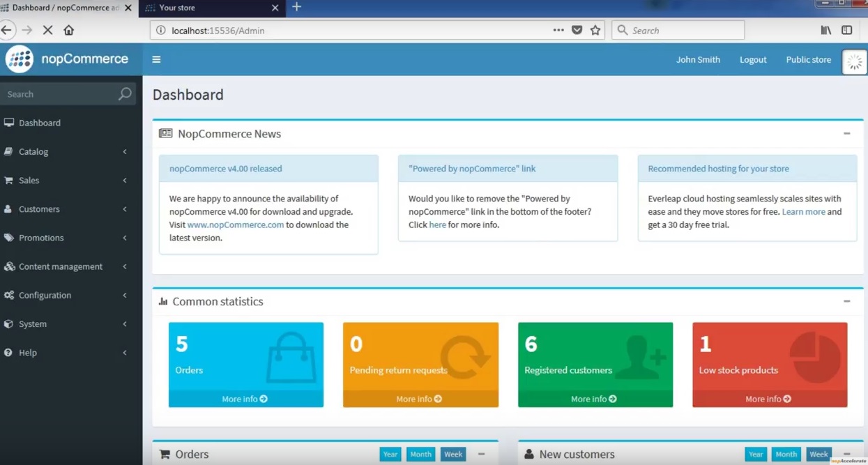Click More info on Registered customers tile
This screenshot has height=465, width=868.
(595, 399)
